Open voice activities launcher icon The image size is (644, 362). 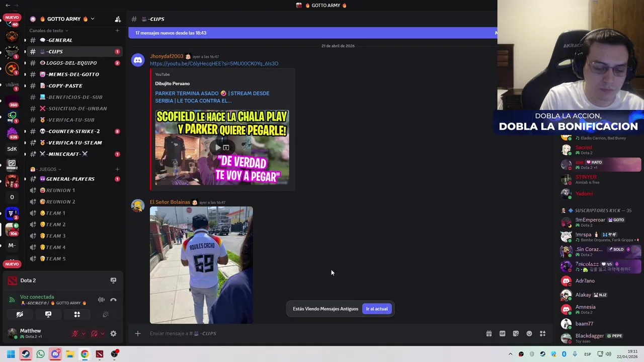[77, 314]
